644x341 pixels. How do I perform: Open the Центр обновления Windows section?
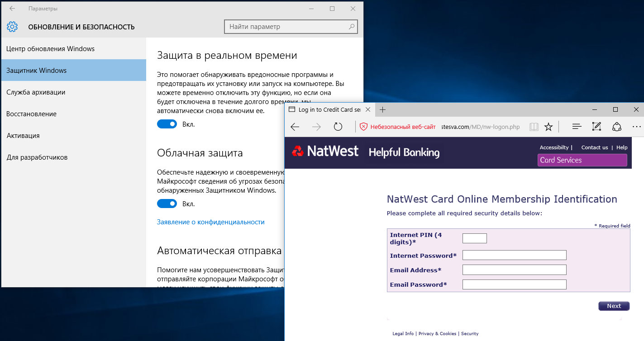(73, 49)
